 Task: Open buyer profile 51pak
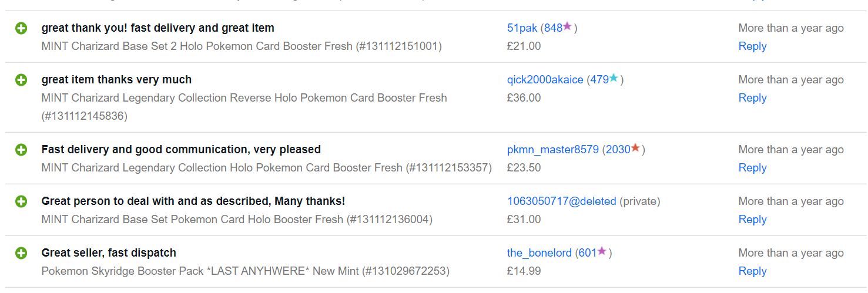(522, 28)
